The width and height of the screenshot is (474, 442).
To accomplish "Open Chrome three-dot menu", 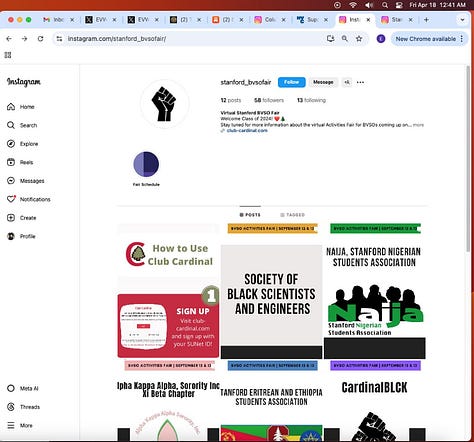I will coord(462,39).
